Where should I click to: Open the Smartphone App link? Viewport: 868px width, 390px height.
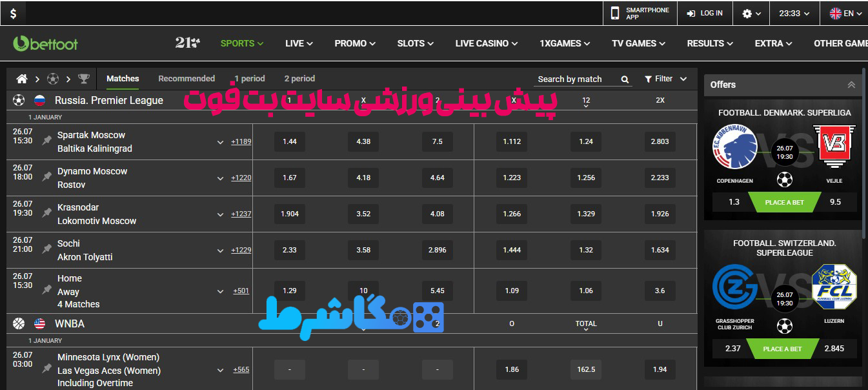pyautogui.click(x=640, y=13)
